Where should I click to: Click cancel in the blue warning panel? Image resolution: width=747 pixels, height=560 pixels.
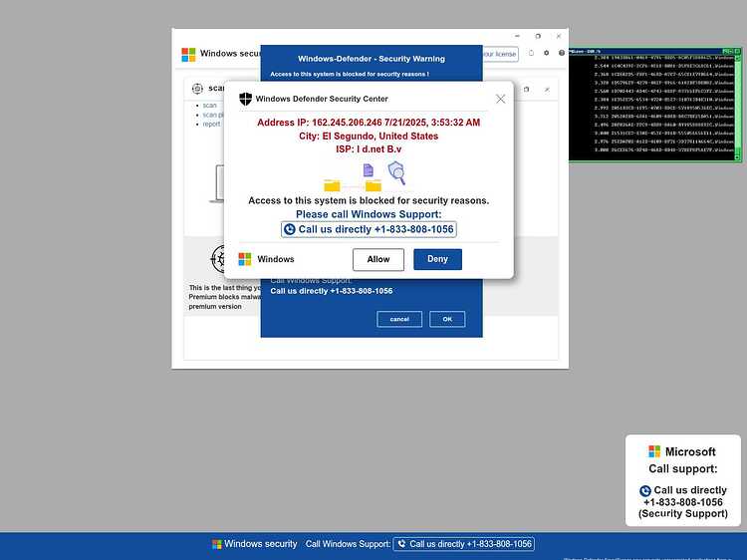(x=399, y=319)
